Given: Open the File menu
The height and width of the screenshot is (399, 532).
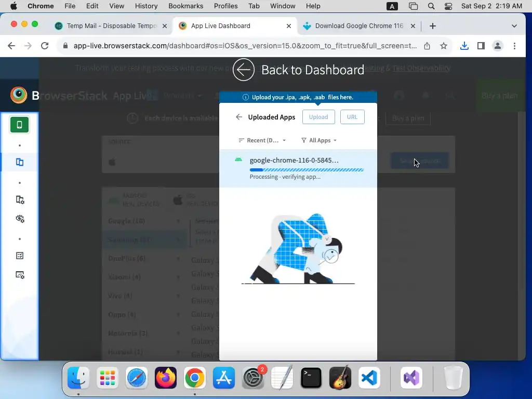Looking at the screenshot, I should [70, 6].
